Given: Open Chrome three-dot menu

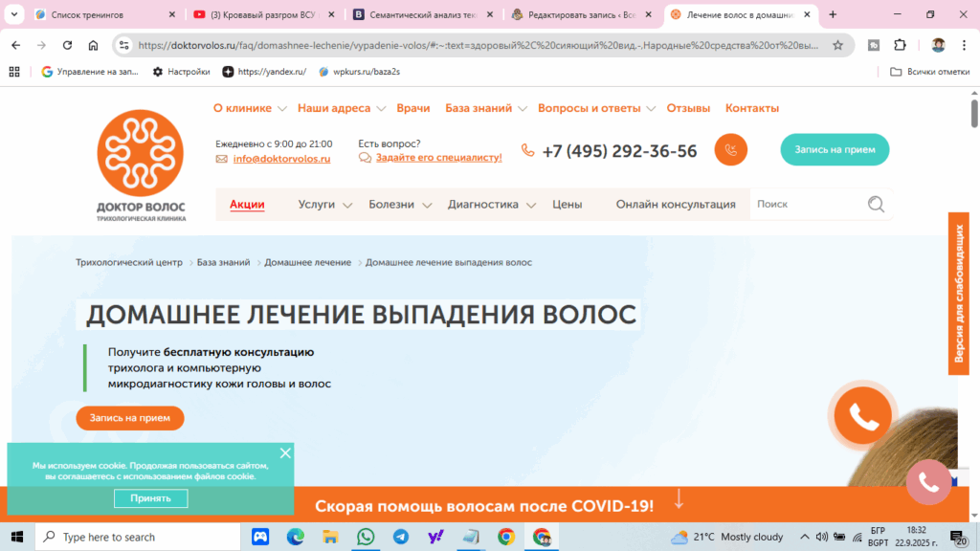Looking at the screenshot, I should (965, 45).
